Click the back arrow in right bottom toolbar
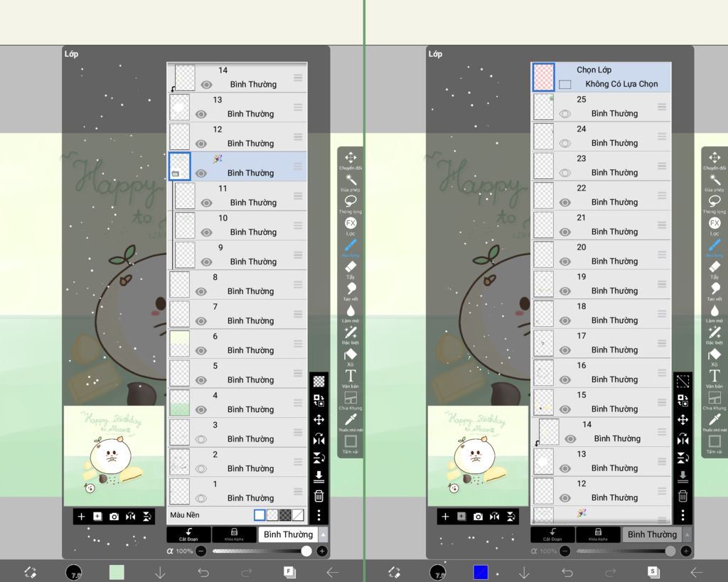This screenshot has width=728, height=582. click(697, 572)
